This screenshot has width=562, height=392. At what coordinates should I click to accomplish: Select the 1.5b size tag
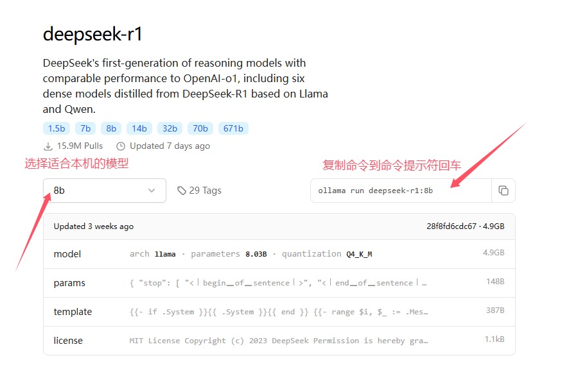[x=56, y=128]
